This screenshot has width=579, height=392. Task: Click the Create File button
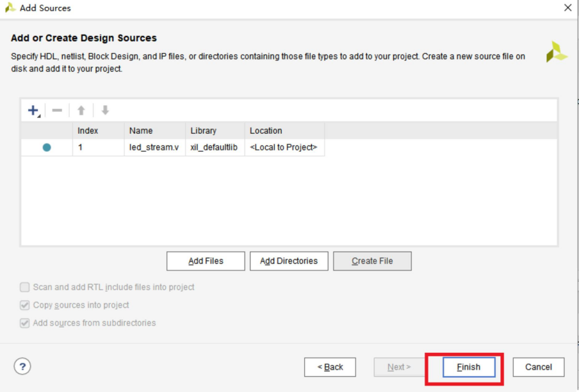point(372,261)
